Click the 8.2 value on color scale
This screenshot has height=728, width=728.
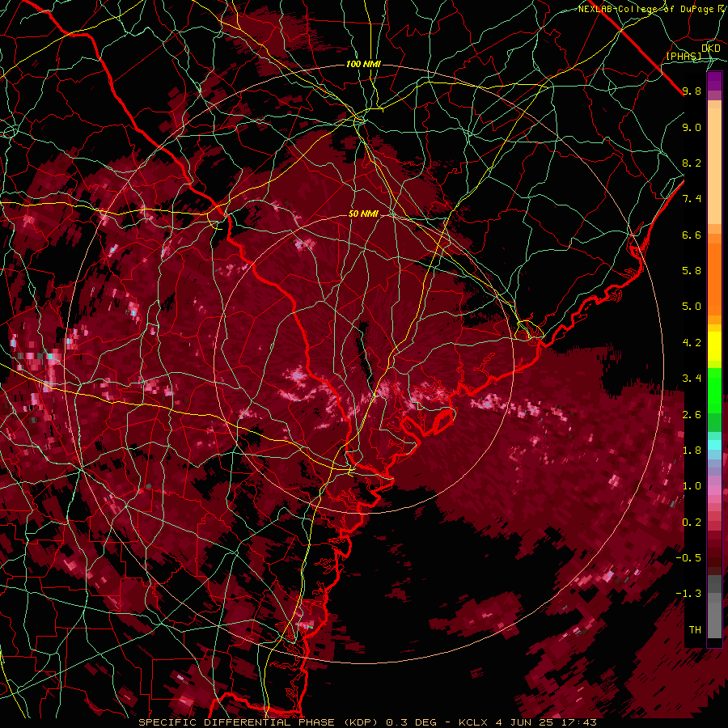692,163
